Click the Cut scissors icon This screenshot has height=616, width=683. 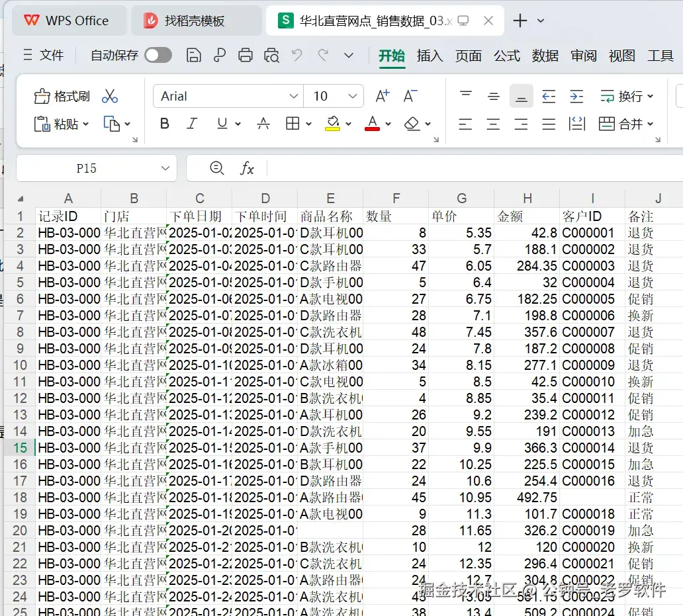[x=110, y=96]
